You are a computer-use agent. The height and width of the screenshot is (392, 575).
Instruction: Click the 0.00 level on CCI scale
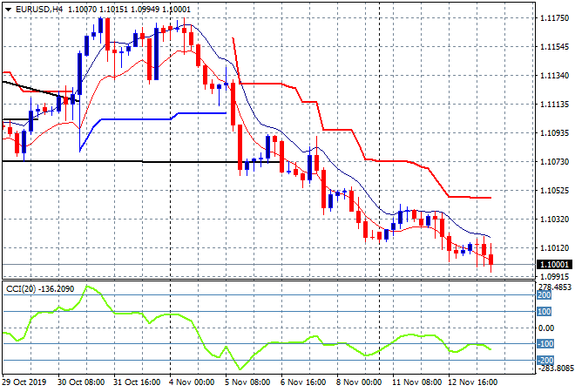[546, 328]
